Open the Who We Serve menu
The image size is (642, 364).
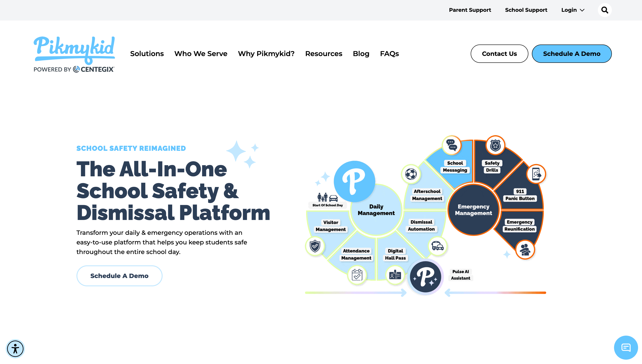tap(201, 54)
